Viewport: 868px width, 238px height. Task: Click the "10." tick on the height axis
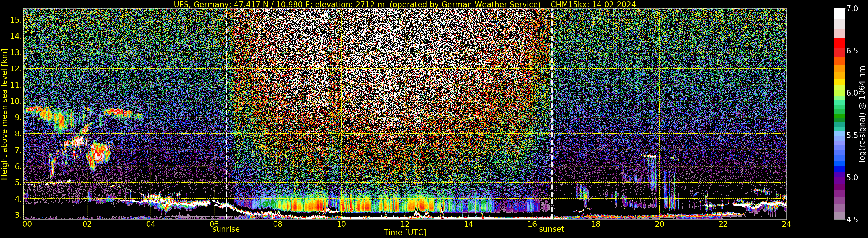pos(16,101)
